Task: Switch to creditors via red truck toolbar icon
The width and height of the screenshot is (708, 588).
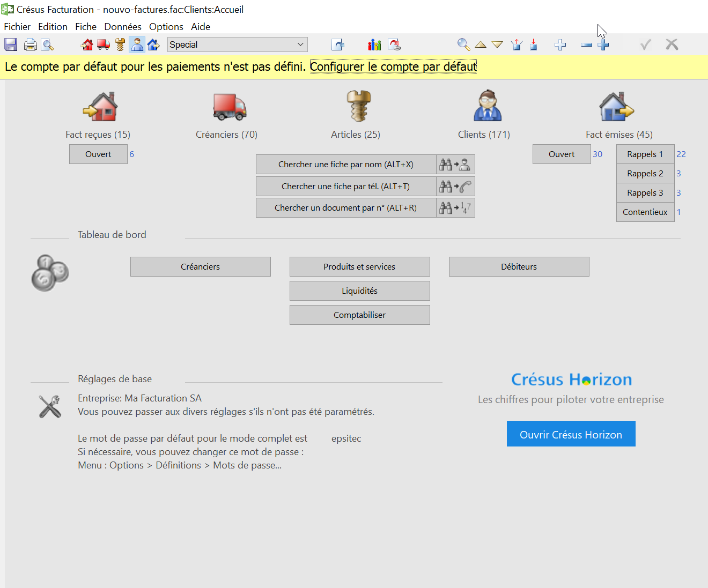Action: coord(104,44)
